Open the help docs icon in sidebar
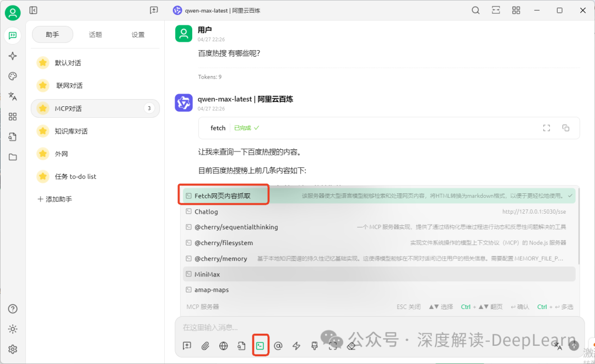 [13, 308]
